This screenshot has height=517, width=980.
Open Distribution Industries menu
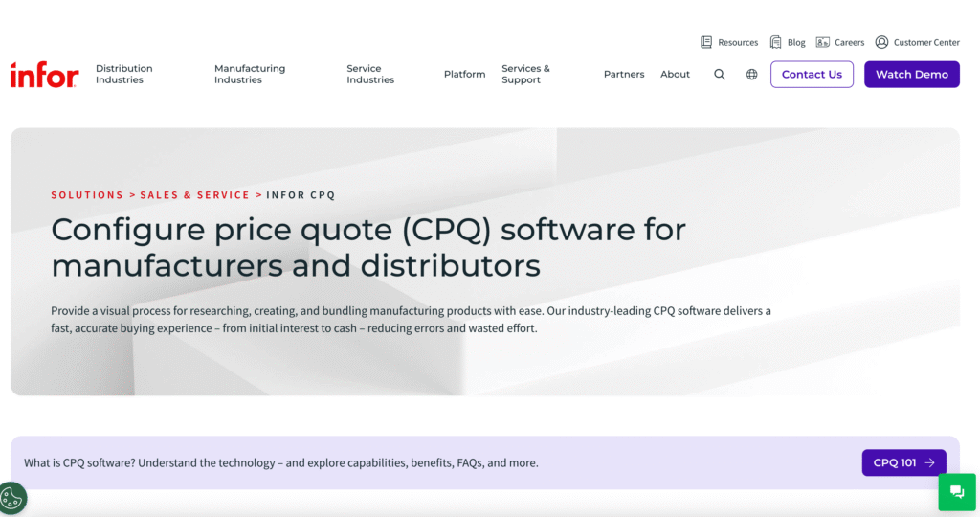(x=123, y=75)
